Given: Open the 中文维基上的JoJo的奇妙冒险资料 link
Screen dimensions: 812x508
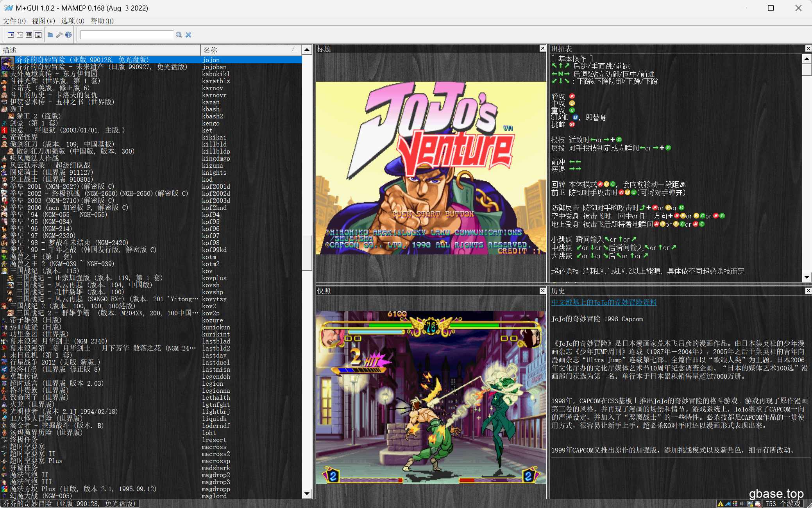Looking at the screenshot, I should click(x=604, y=302).
